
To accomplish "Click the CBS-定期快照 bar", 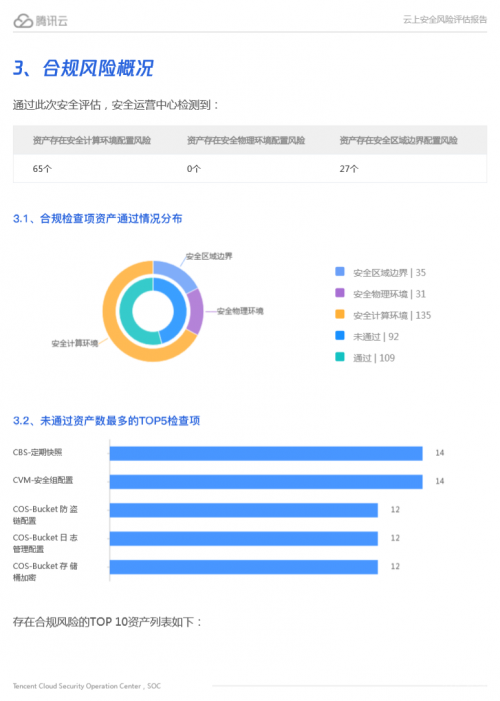I will click(x=266, y=453).
